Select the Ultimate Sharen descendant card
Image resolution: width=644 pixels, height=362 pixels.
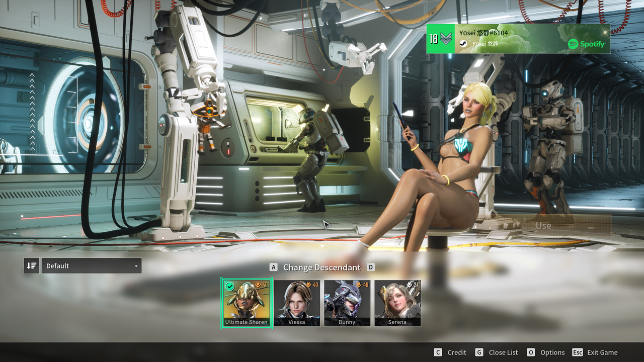point(247,303)
